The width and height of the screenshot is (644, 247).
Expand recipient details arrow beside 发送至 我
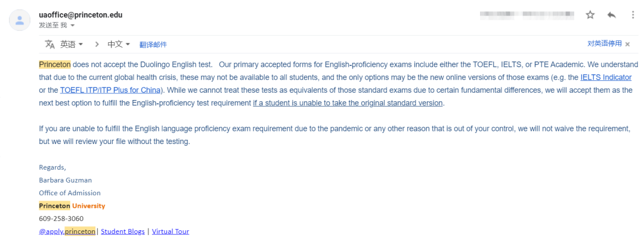point(73,26)
